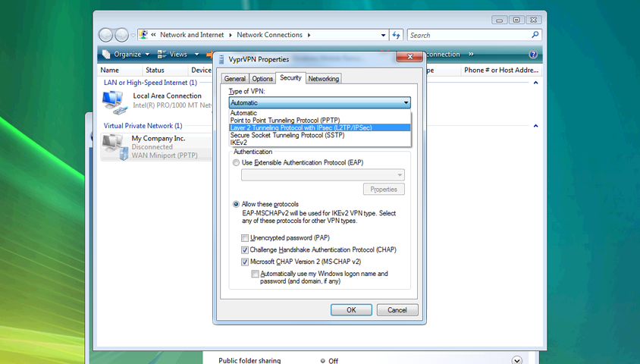Viewport: 640px width, 364px height.
Task: Enable Unencrypted password (PAP) checkbox
Action: (245, 238)
